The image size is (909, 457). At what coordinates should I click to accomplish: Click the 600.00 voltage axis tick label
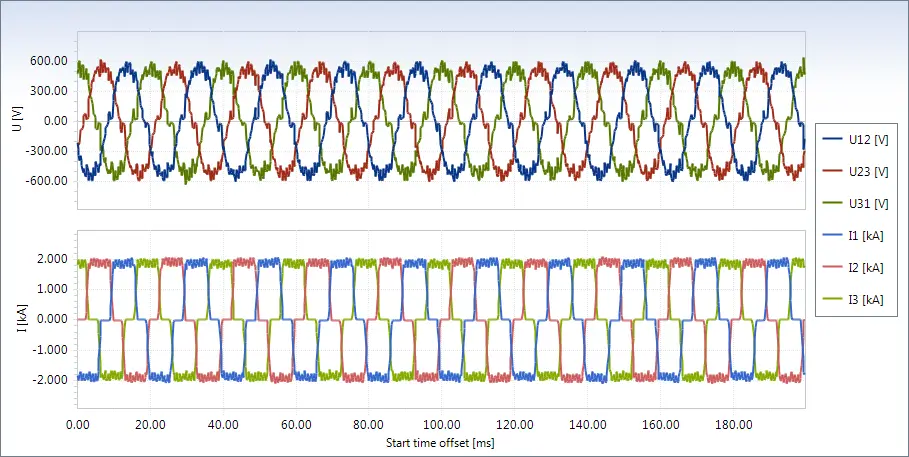click(47, 61)
